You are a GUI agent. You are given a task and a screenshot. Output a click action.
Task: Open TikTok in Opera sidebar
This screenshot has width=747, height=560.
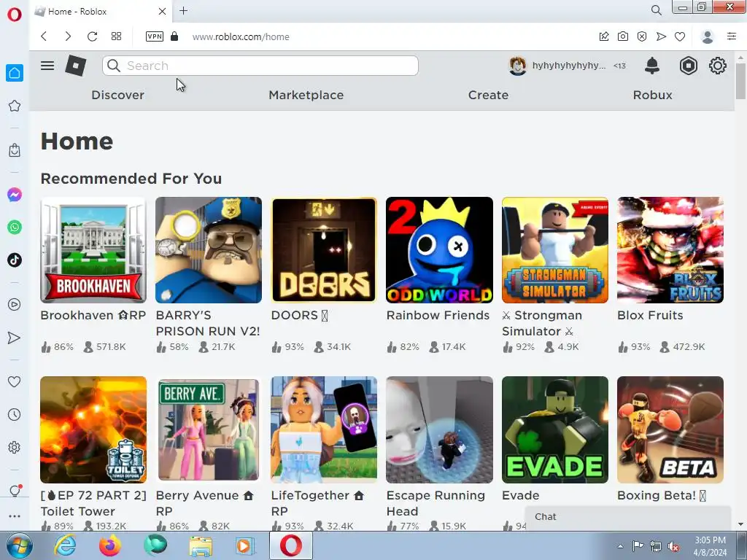pos(15,260)
